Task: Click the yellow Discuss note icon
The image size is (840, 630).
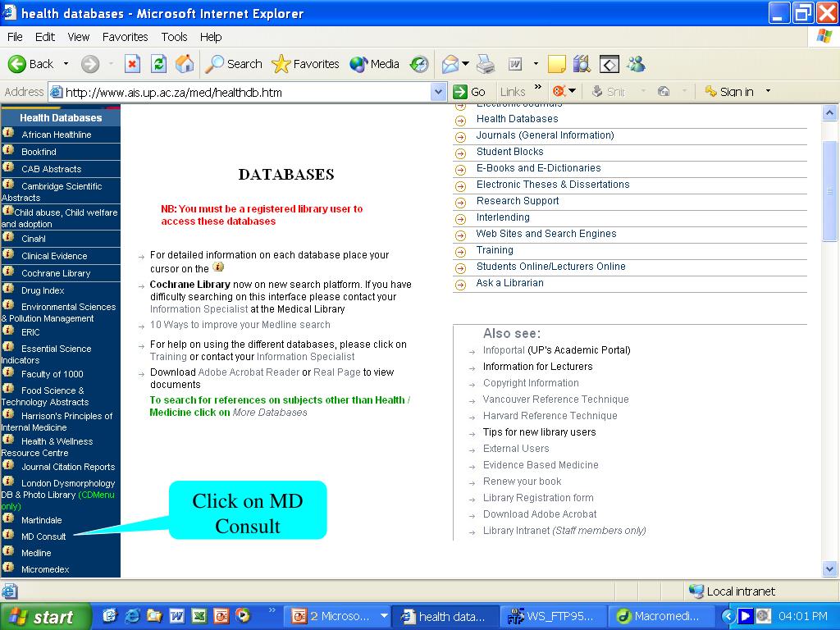Action: click(557, 64)
